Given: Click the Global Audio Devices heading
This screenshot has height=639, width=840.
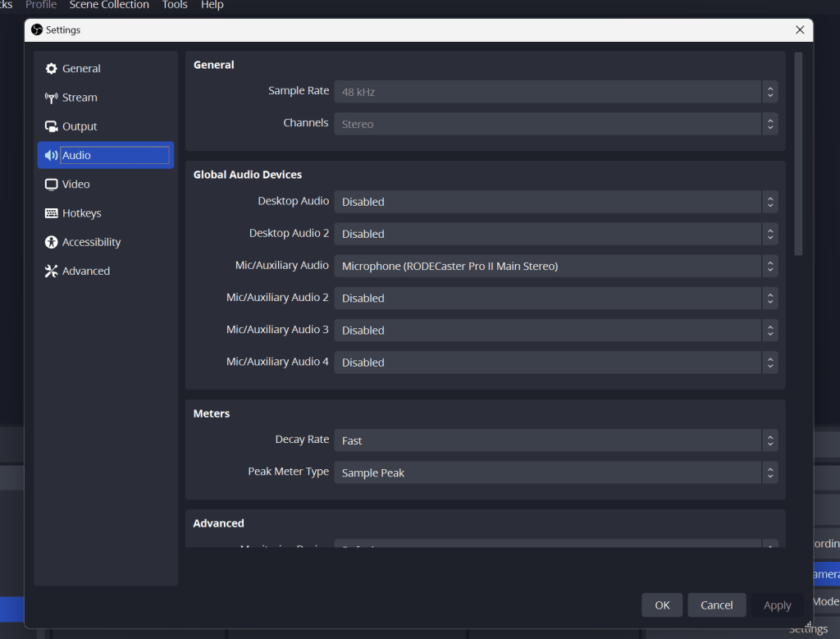Looking at the screenshot, I should click(x=248, y=175).
